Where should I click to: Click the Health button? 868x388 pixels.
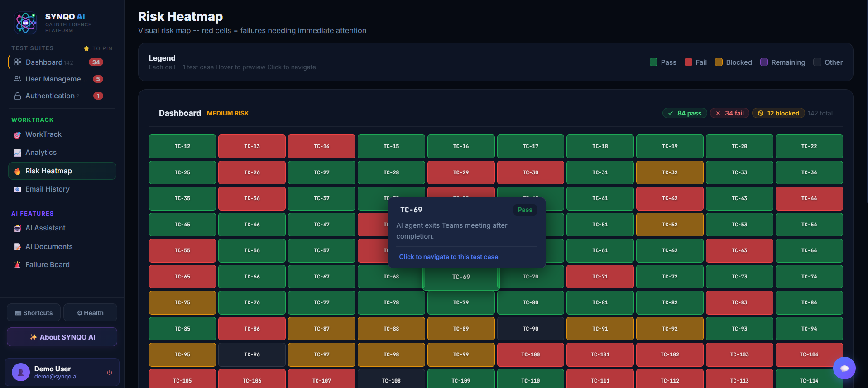[90, 313]
